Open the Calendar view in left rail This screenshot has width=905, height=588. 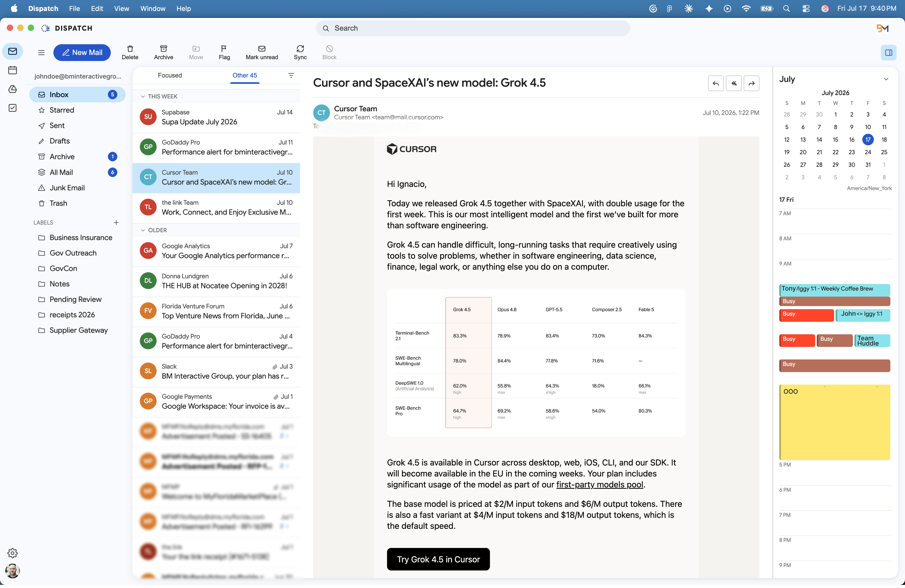(13, 70)
